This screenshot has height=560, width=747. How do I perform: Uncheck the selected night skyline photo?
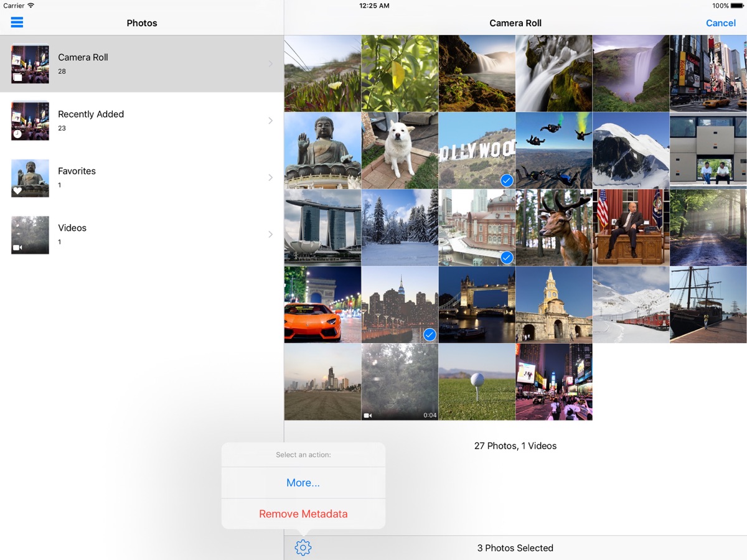click(400, 305)
